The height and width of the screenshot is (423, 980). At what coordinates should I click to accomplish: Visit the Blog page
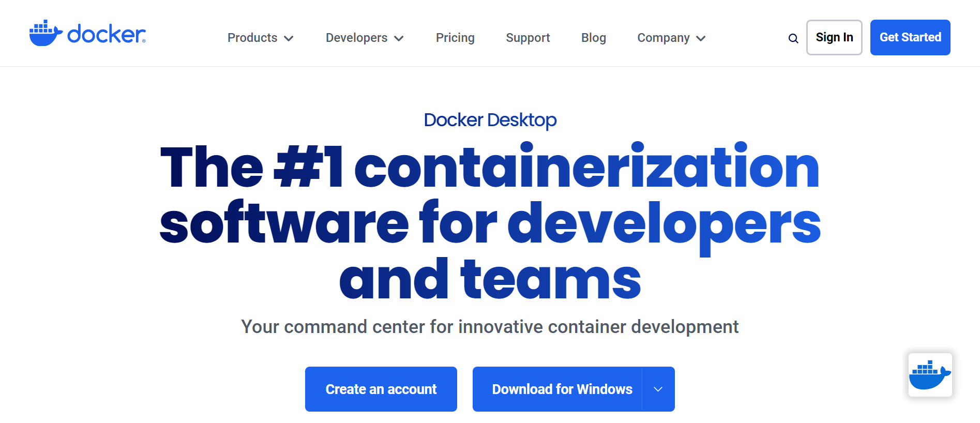(594, 38)
